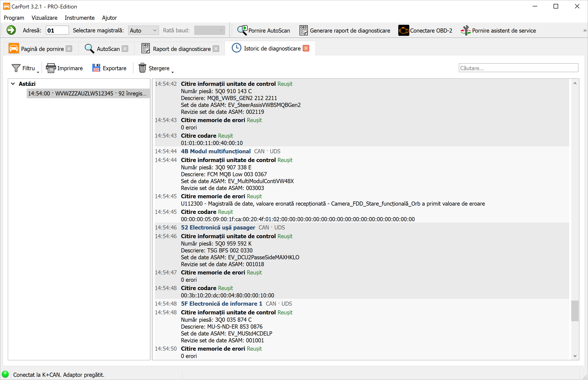Click coding value 00:3b:10:20:dc:00:04:80:00:00:10:00
Image resolution: width=588 pixels, height=380 pixels.
[x=227, y=295]
